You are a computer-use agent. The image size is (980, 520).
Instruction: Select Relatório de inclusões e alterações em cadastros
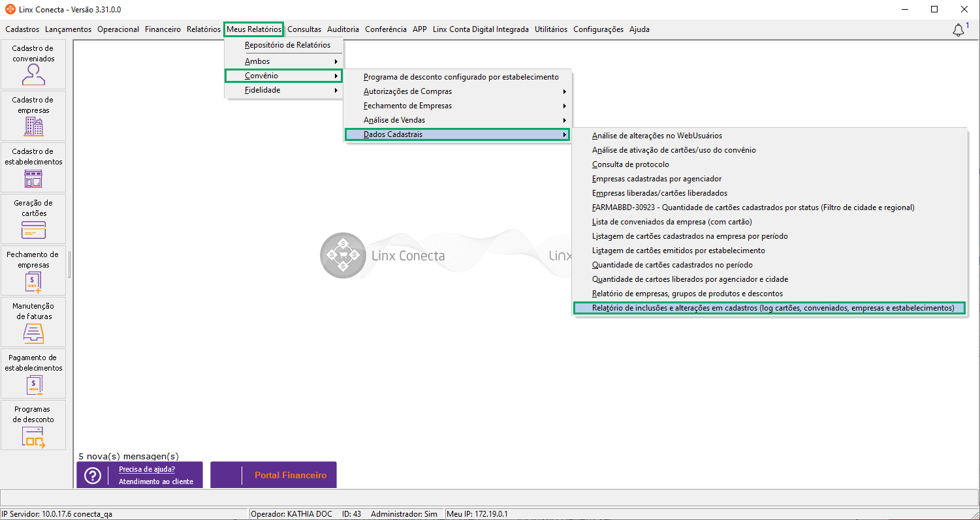pos(770,308)
